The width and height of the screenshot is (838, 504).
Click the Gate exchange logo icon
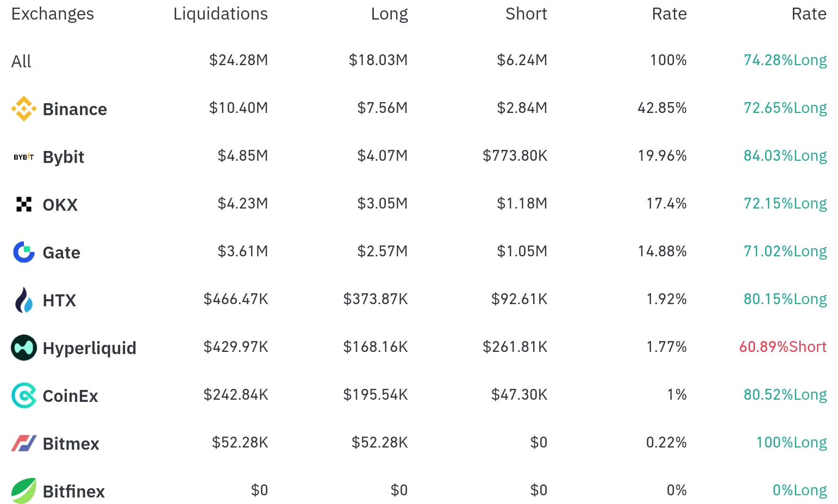pos(23,253)
